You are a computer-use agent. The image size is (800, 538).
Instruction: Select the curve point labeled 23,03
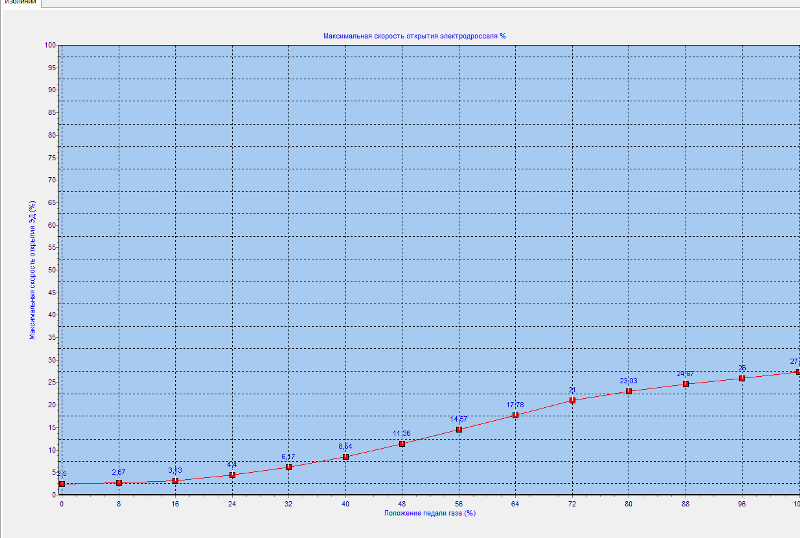(629, 391)
